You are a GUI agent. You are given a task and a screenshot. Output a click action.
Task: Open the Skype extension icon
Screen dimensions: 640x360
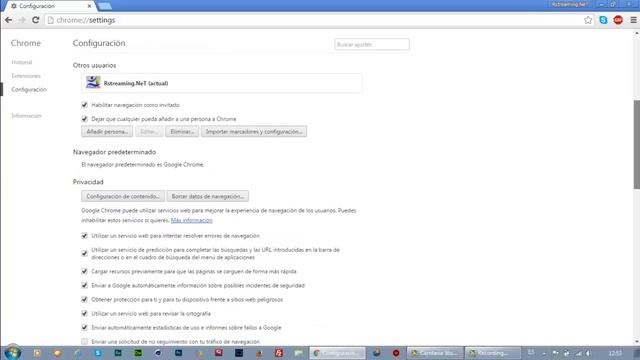(x=603, y=20)
